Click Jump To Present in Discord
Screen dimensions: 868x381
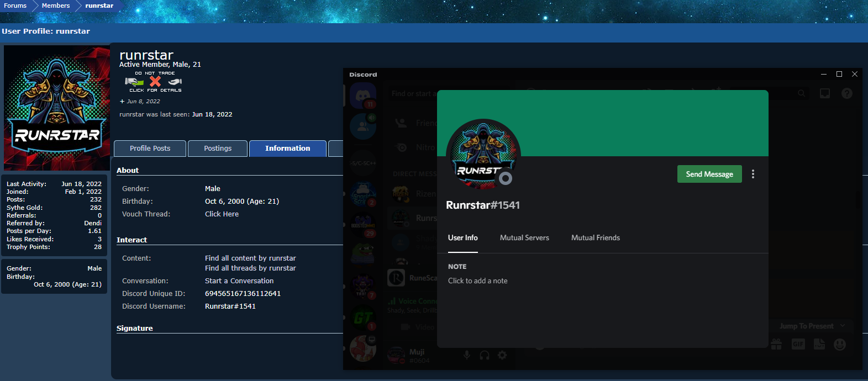pyautogui.click(x=806, y=326)
